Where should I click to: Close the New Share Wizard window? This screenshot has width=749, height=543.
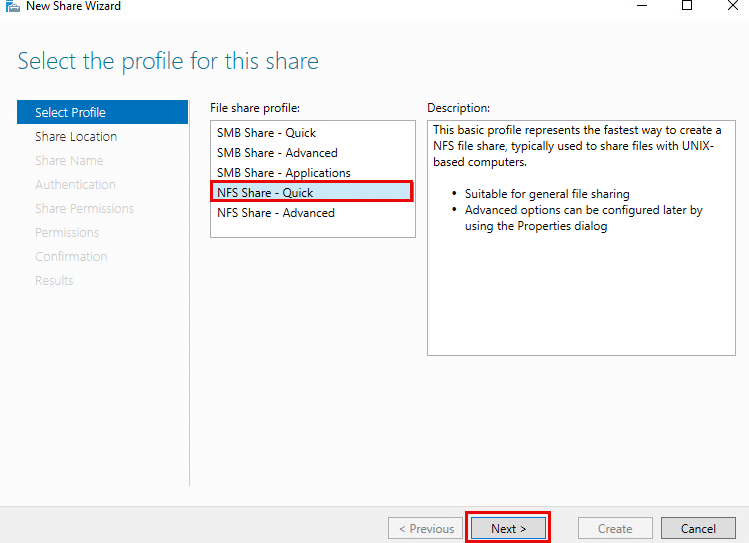(x=731, y=6)
